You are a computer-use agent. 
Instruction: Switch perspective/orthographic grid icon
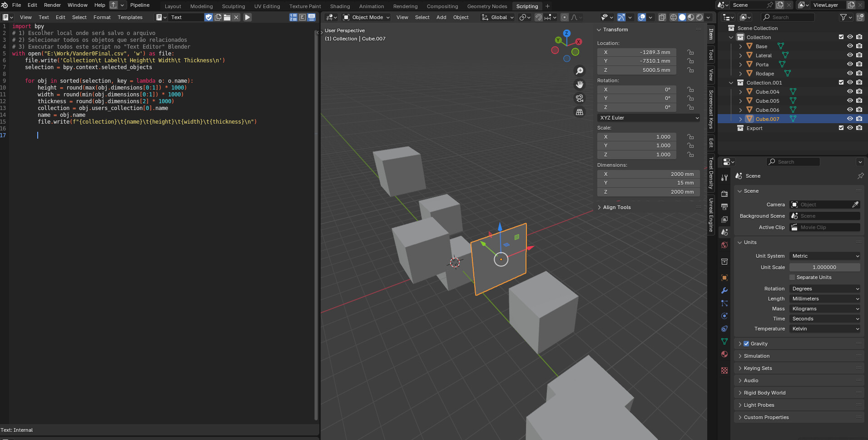[x=580, y=112]
